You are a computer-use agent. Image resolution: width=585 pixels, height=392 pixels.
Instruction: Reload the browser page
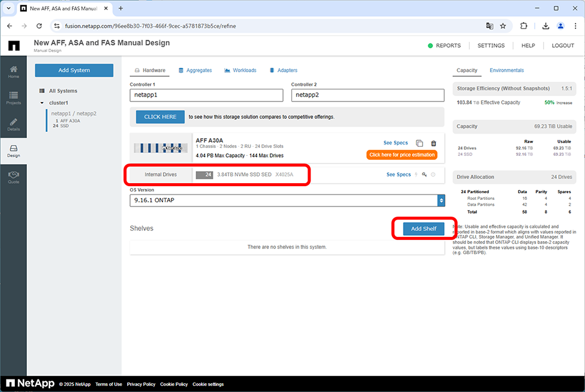(x=39, y=26)
